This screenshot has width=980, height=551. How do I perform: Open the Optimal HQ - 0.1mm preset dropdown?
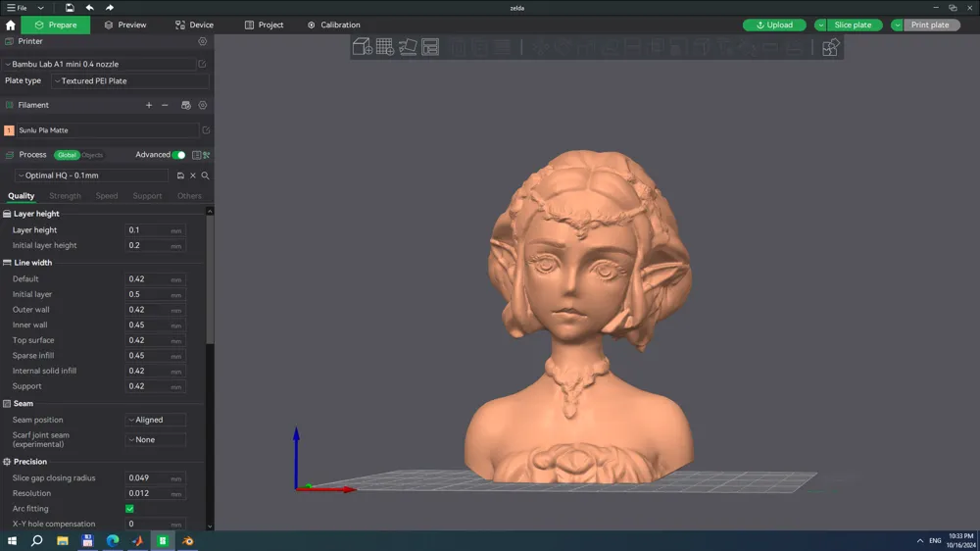(x=92, y=175)
